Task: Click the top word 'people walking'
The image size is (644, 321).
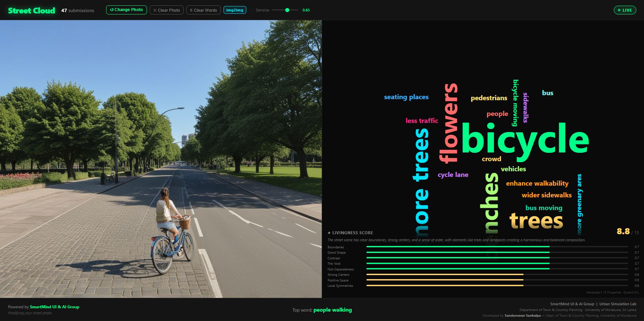Action: pos(333,310)
